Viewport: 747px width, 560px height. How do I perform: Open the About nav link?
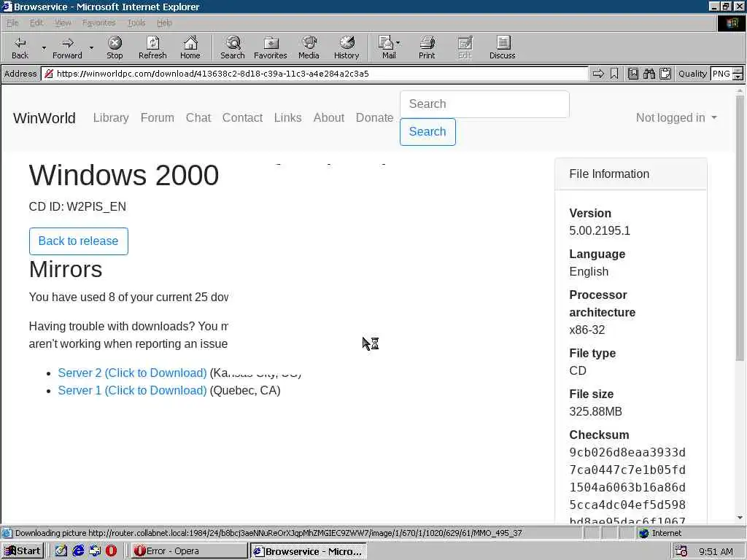tap(329, 117)
